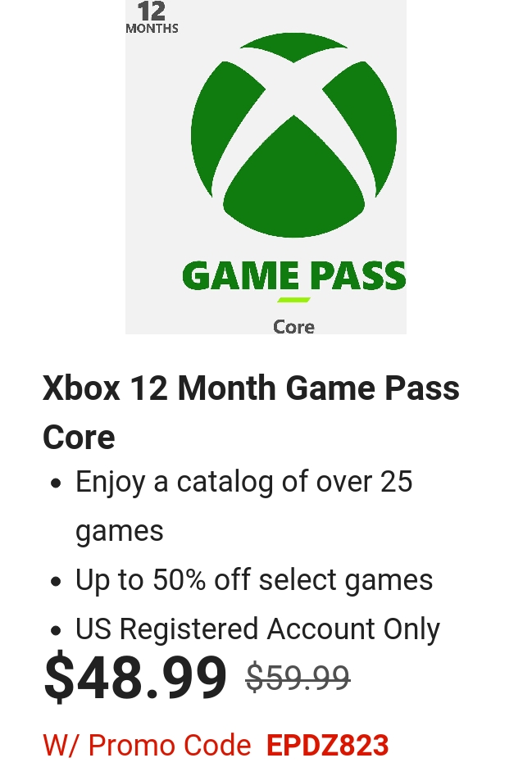The height and width of the screenshot is (767, 532).
Task: Click bullet dot beside "Enjoy a catalog"
Action: coord(56,483)
